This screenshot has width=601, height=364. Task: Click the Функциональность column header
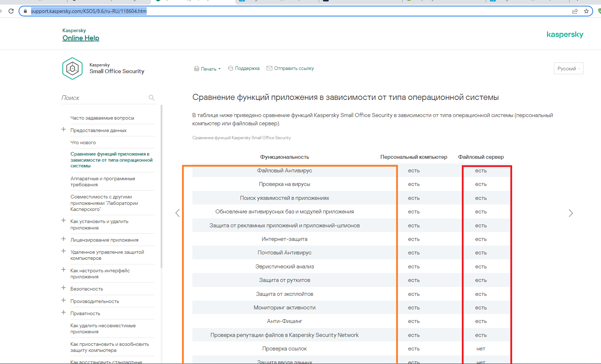point(284,157)
